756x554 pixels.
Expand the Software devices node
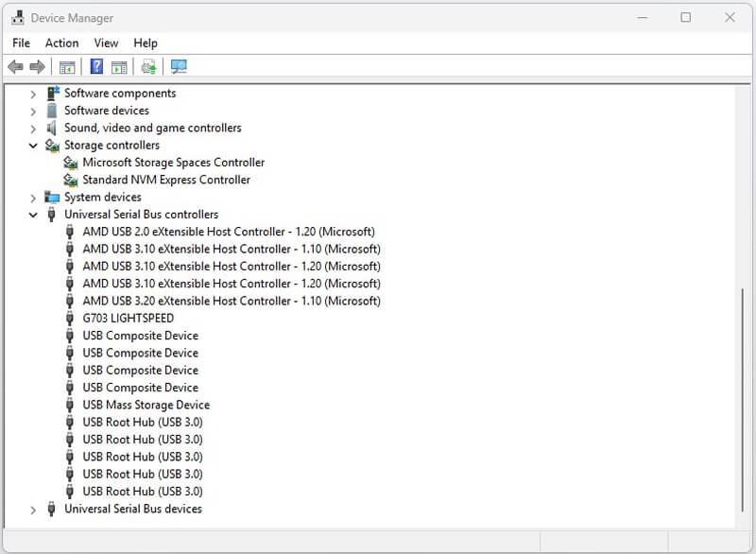pos(33,112)
